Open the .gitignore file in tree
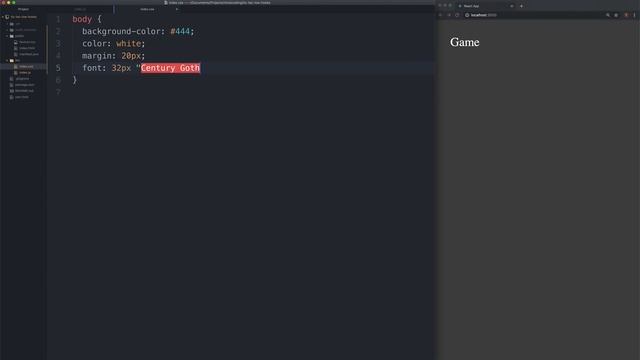The height and width of the screenshot is (360, 640). click(22, 79)
